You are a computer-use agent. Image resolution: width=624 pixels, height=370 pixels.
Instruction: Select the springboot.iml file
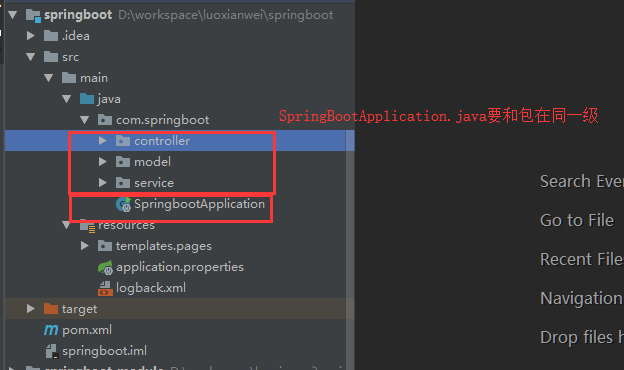pyautogui.click(x=105, y=351)
